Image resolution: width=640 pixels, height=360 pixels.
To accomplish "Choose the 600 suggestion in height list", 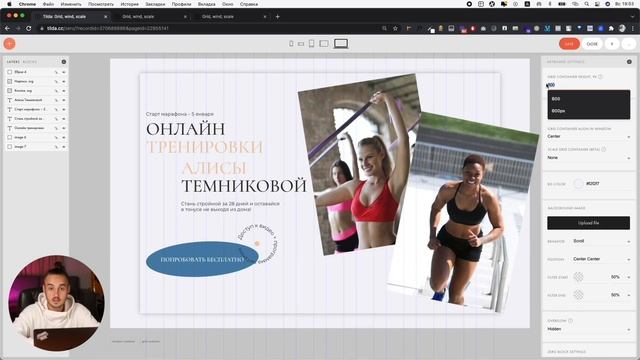I will click(589, 99).
